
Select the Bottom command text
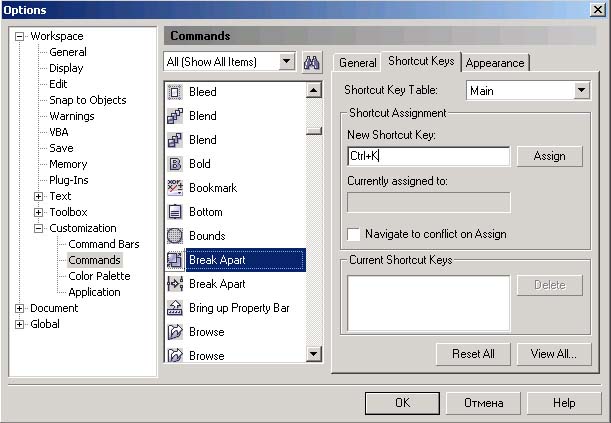coord(206,212)
